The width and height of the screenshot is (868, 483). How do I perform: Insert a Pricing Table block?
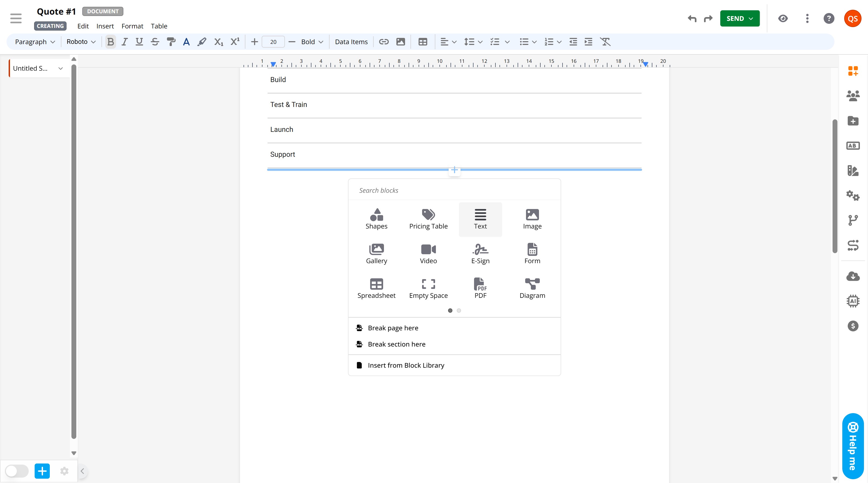click(428, 219)
